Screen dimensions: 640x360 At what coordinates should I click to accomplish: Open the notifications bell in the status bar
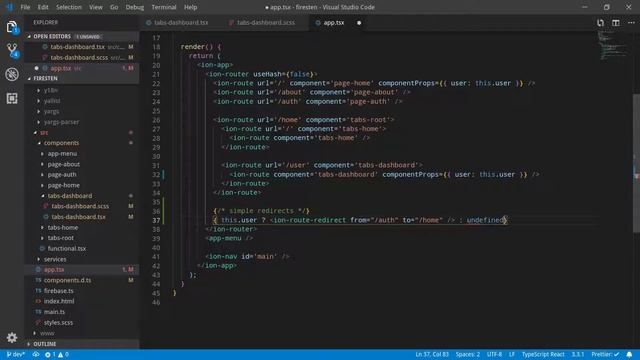[x=629, y=354]
